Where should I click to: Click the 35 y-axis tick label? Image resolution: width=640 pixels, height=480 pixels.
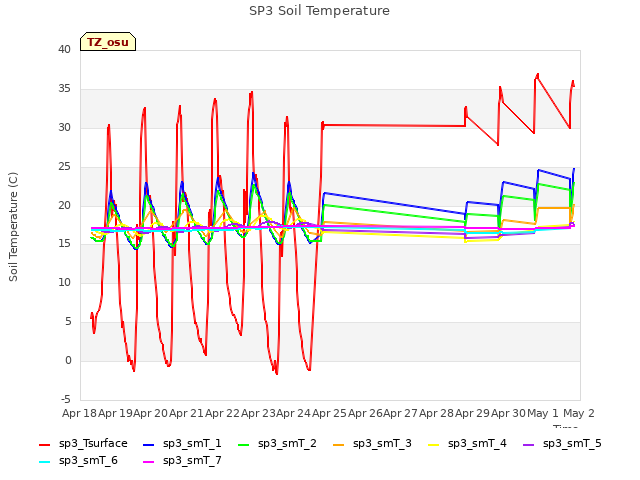[64, 89]
